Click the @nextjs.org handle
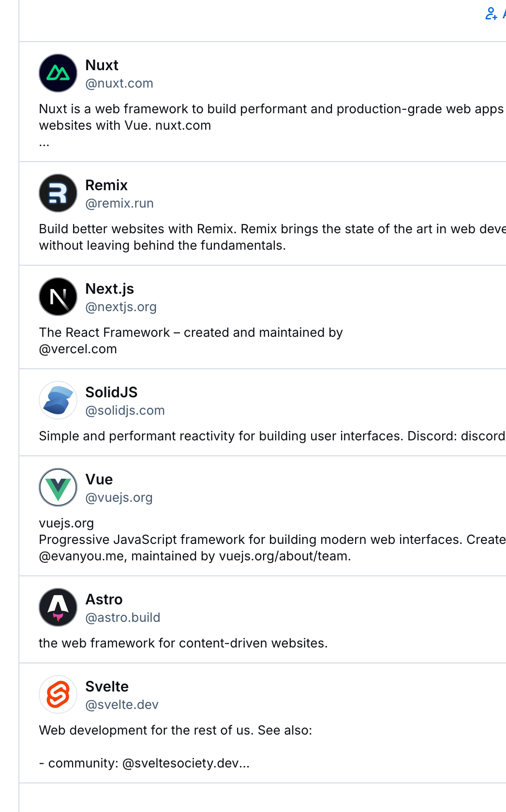Screen dimensions: 506x812 [x=121, y=307]
